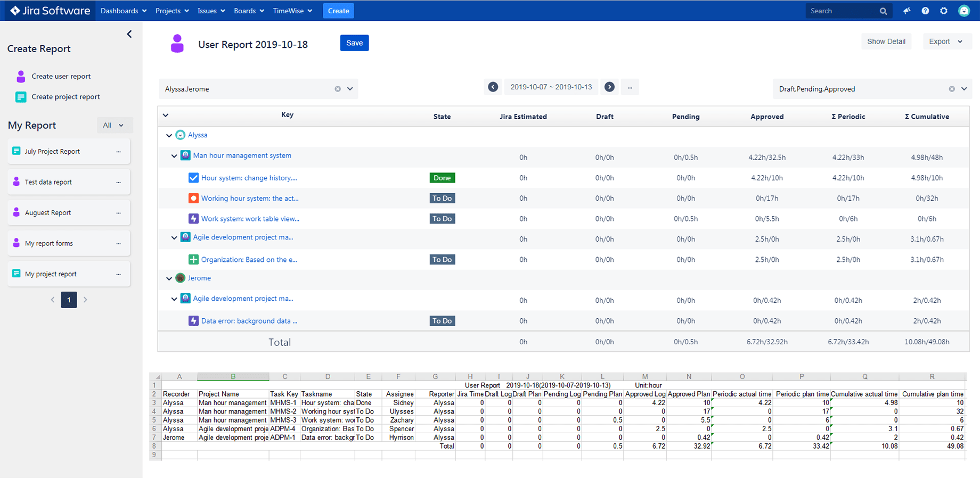Select Create project report link
This screenshot has width=980, height=479.
(66, 97)
